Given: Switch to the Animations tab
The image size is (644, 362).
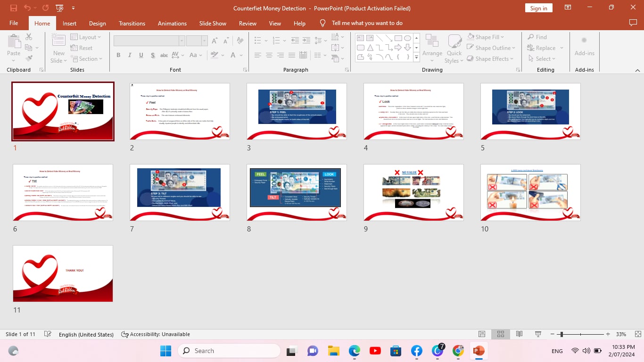Looking at the screenshot, I should coord(172,23).
